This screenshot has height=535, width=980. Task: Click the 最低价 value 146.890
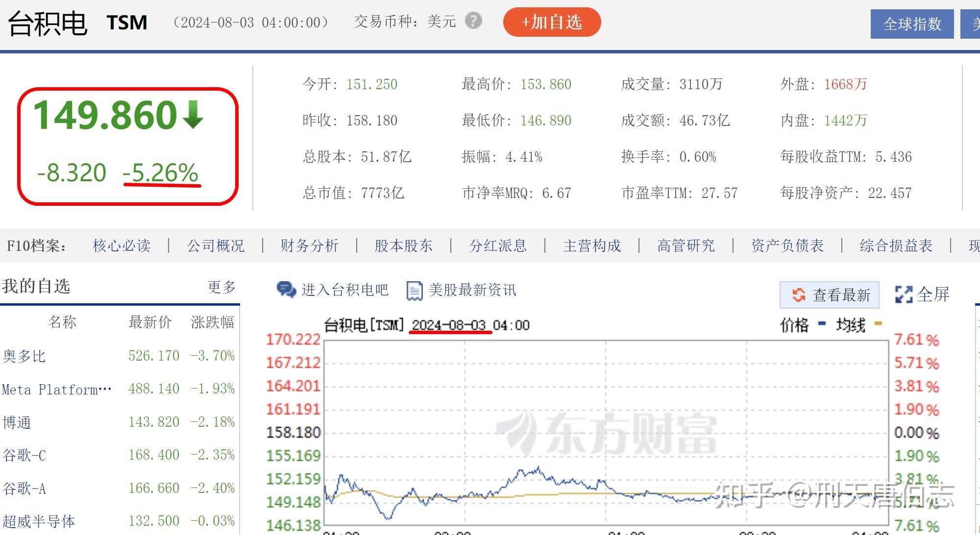click(x=546, y=121)
